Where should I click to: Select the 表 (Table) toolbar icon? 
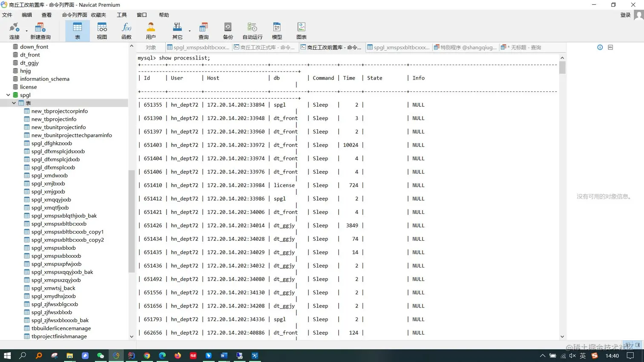point(78,31)
